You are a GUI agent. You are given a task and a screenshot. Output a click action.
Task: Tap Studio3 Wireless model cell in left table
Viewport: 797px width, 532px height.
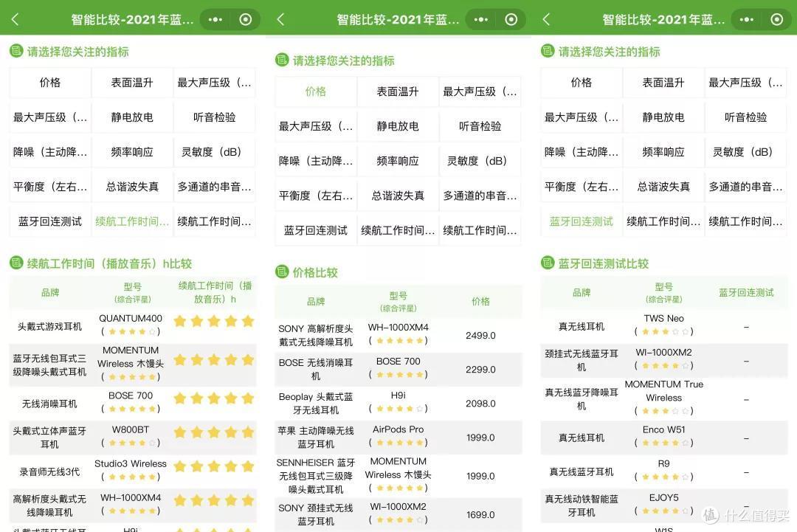click(131, 470)
